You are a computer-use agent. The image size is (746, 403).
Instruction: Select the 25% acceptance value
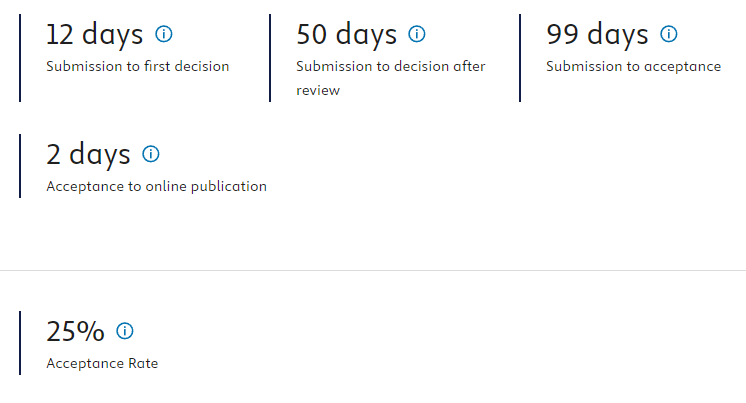coord(75,332)
